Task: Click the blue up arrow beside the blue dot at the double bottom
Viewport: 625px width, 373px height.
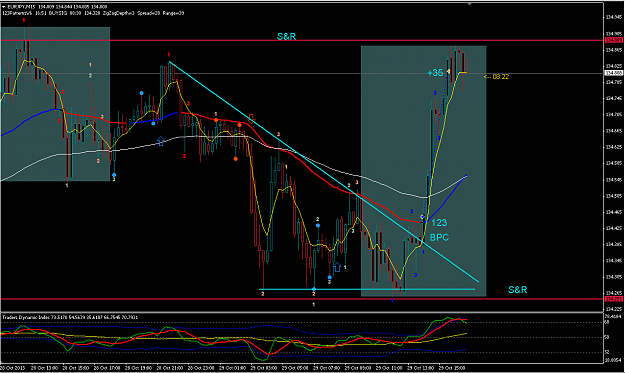Action: coord(337,267)
